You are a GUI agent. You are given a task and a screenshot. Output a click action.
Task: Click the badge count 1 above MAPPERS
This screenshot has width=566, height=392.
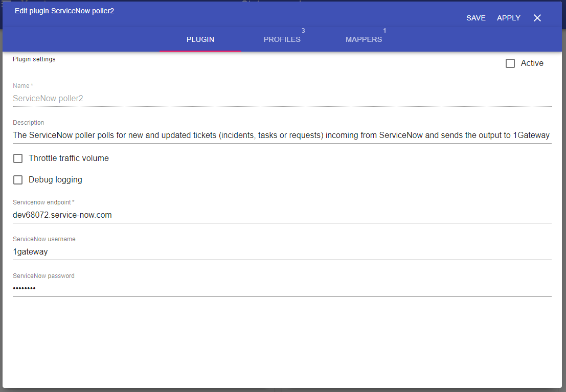pos(384,31)
